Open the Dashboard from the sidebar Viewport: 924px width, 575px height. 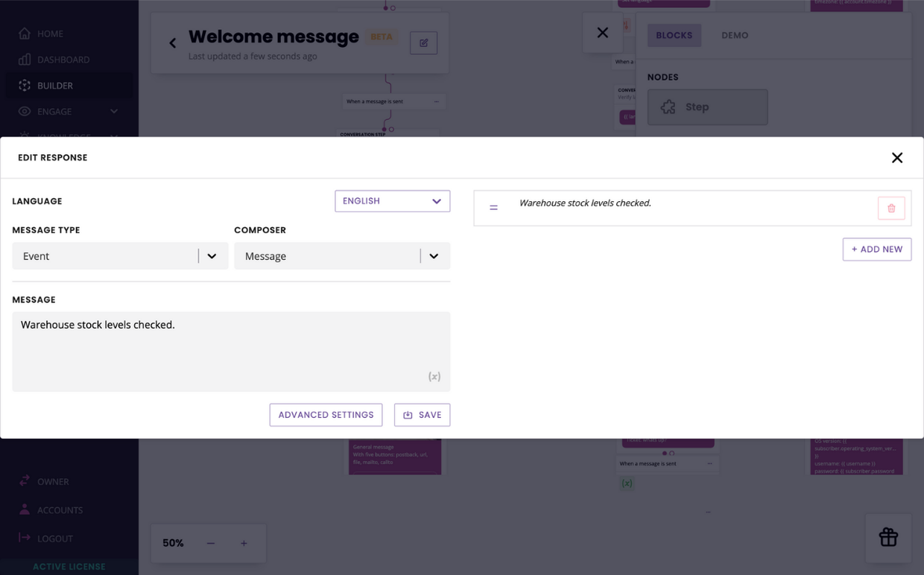pos(25,60)
